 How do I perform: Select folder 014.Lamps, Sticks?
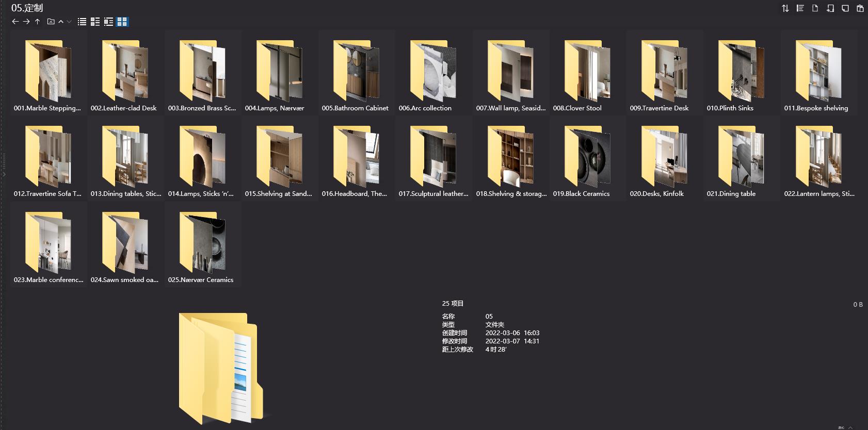click(x=203, y=158)
